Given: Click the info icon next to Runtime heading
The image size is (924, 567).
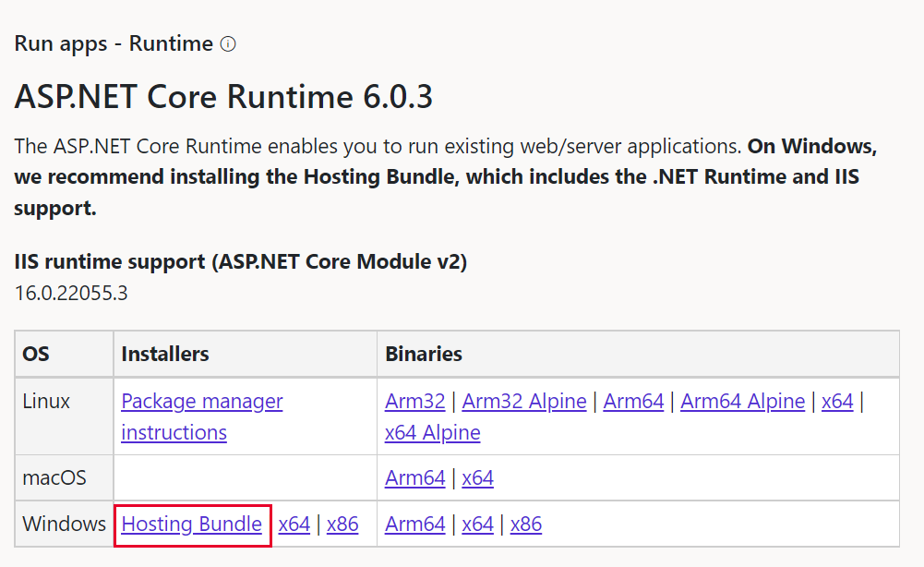Looking at the screenshot, I should (x=226, y=43).
